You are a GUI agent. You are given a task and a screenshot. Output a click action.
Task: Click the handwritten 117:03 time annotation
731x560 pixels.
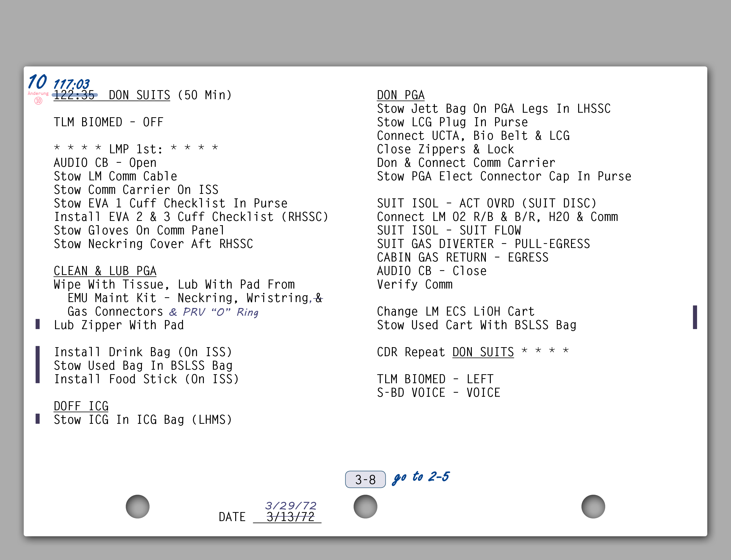[71, 84]
